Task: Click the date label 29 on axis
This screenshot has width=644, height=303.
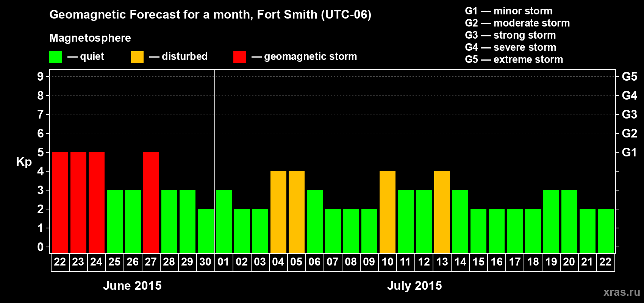Action: click(x=187, y=262)
